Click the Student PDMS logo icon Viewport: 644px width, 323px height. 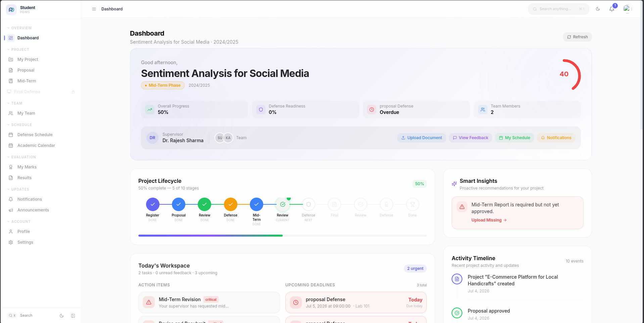pos(11,9)
